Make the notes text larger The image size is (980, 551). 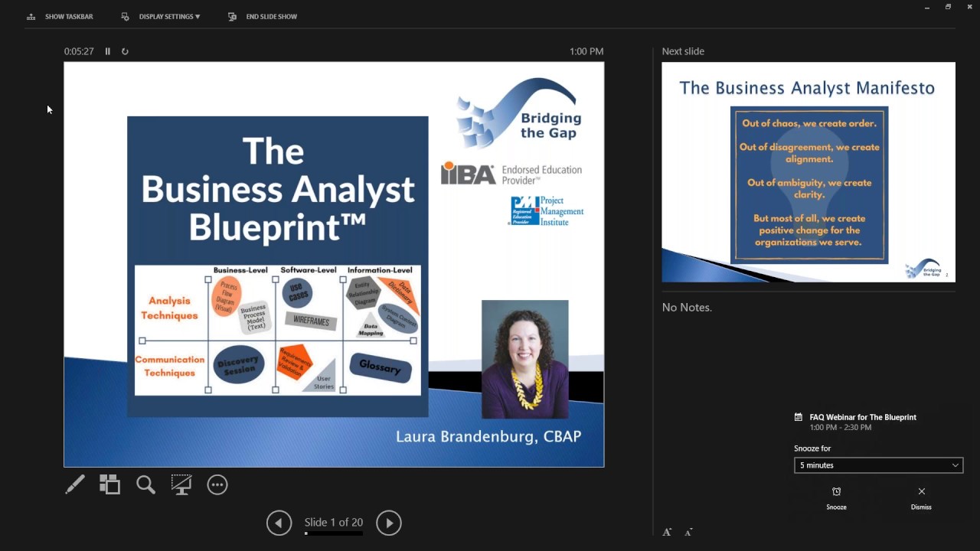(667, 532)
